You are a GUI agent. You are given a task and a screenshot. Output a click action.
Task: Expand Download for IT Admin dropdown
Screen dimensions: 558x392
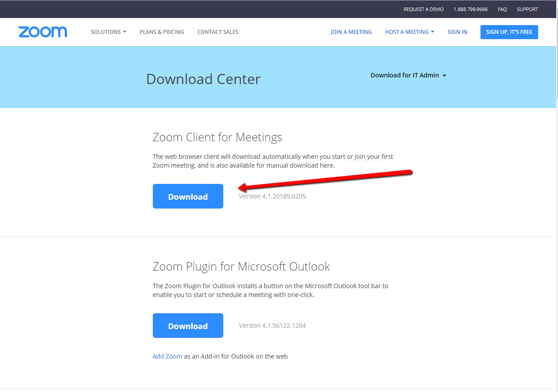click(x=408, y=75)
